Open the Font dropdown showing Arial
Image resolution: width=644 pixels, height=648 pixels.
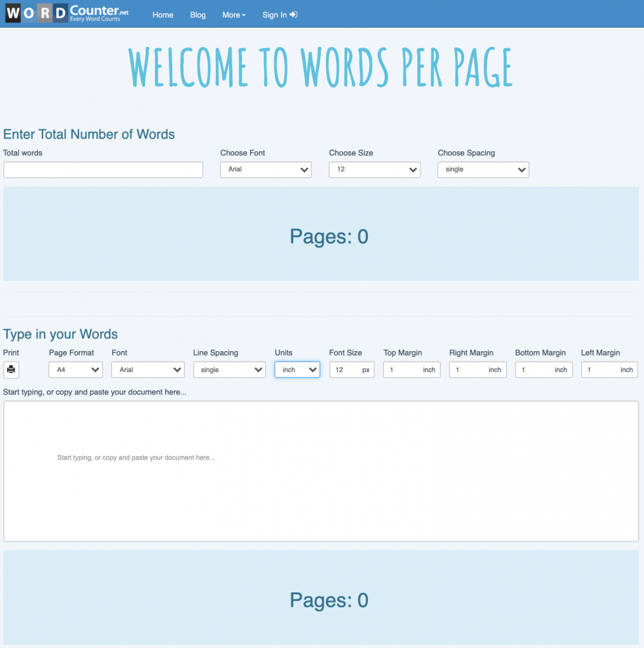148,370
